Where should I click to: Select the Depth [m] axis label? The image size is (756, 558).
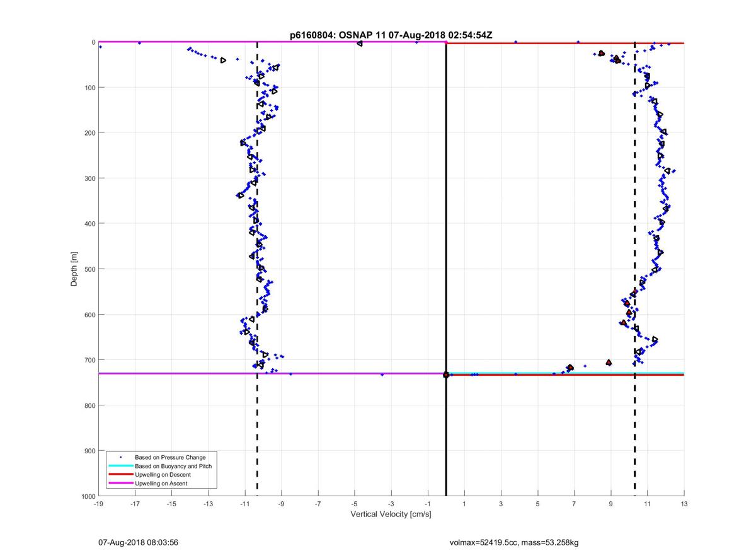74,269
